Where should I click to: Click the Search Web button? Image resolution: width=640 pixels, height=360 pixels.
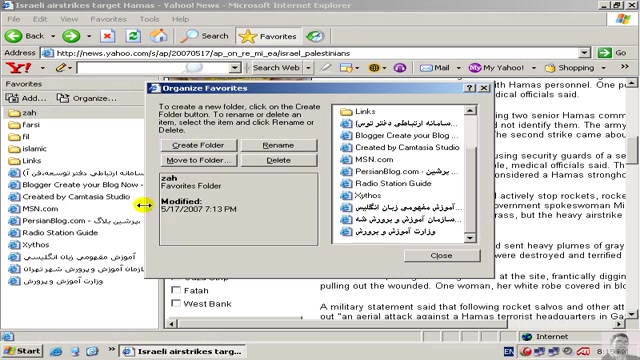(276, 67)
